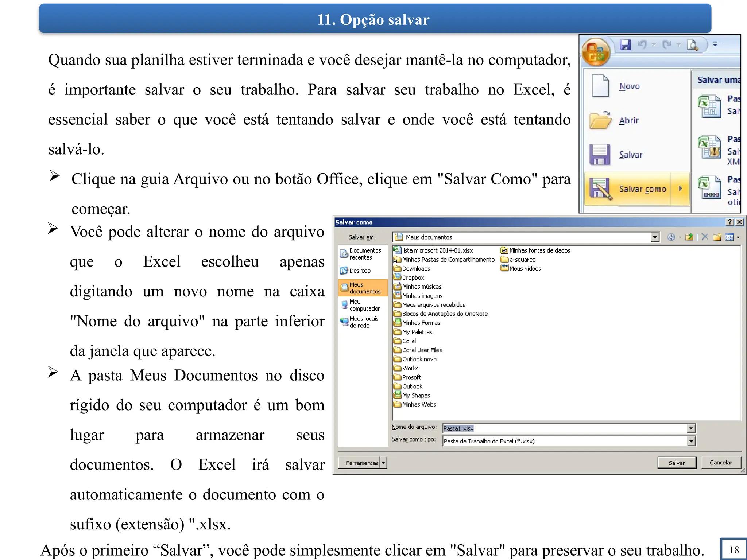Click the Back navigation icon in dialog

point(671,237)
